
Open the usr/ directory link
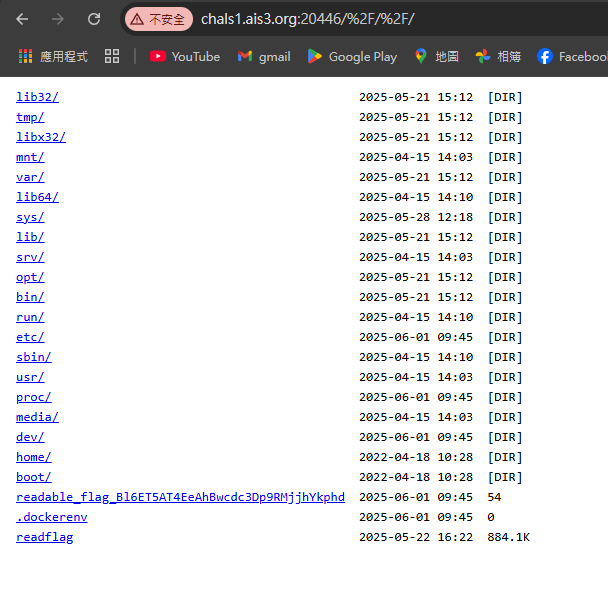[x=30, y=377]
